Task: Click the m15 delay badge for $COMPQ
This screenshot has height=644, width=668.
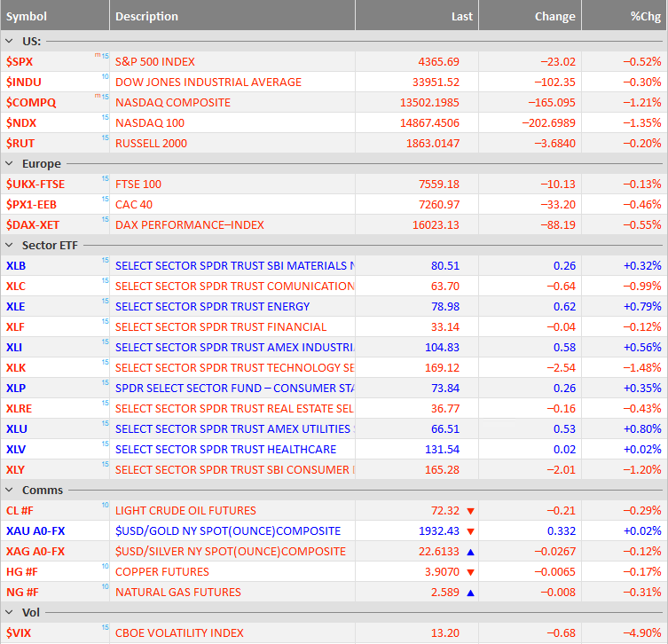Action: (102, 97)
